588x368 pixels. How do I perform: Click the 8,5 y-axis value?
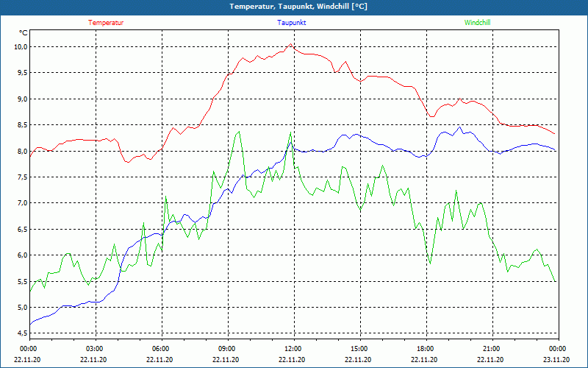(22, 125)
